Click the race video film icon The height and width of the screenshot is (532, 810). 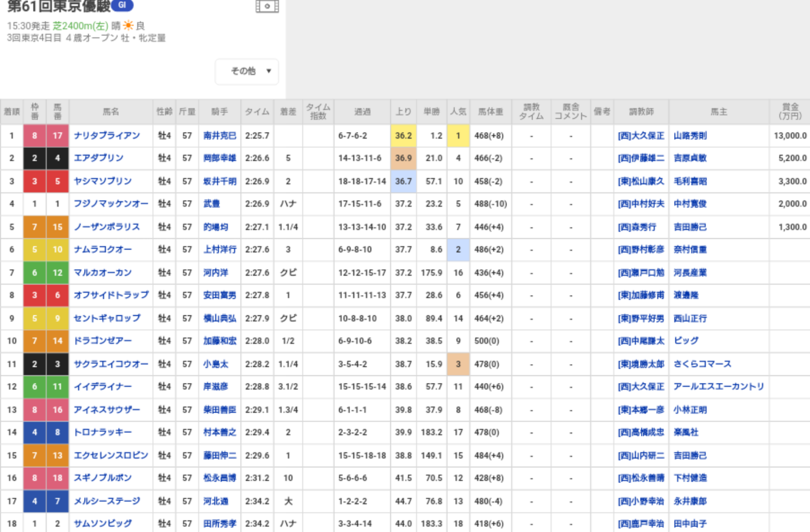click(x=267, y=6)
